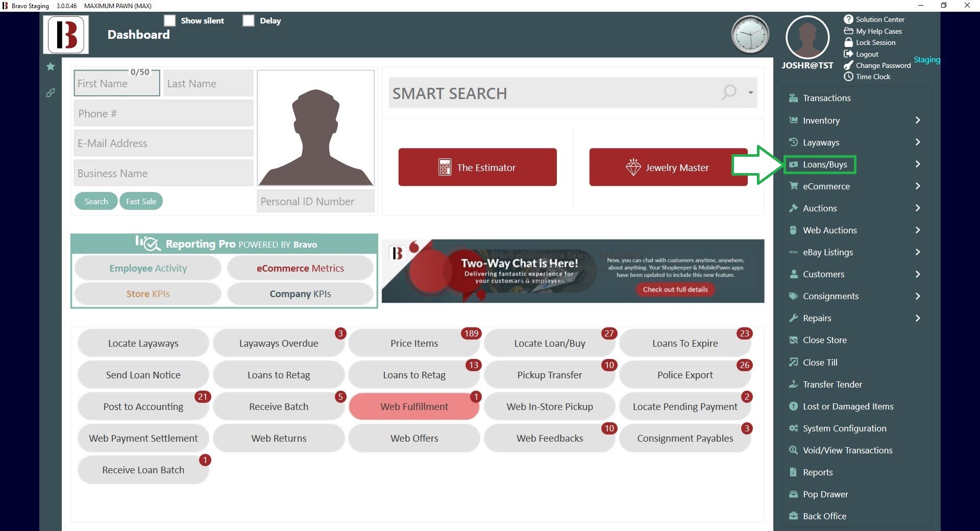Screen dimensions: 980x531
Task: Open Jewelry Master
Action: tap(668, 167)
